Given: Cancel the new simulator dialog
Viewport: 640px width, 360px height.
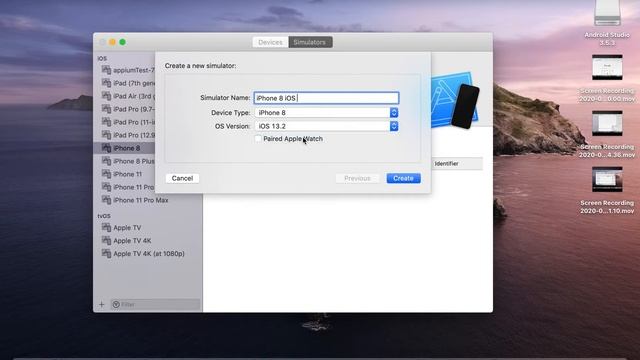Looking at the screenshot, I should (x=182, y=178).
